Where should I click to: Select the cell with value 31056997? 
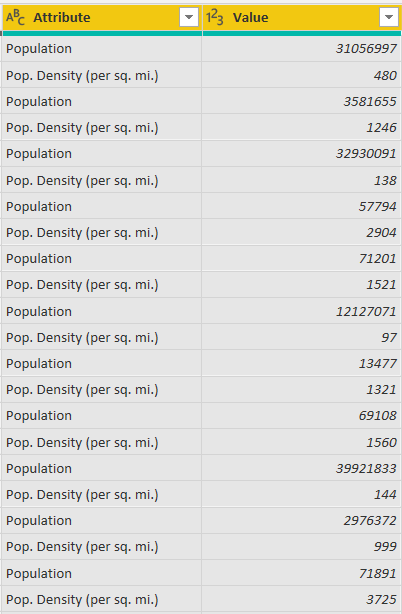click(x=302, y=49)
